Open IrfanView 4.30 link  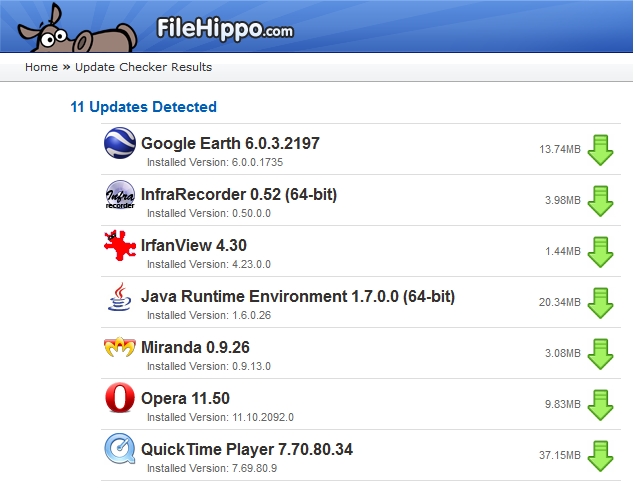coord(194,245)
